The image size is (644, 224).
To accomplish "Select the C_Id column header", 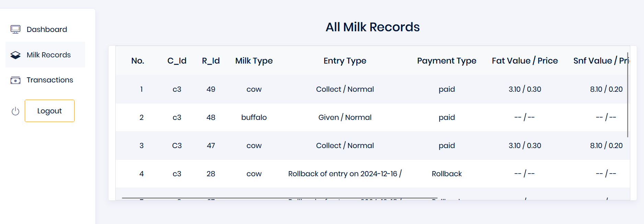I will pos(177,60).
